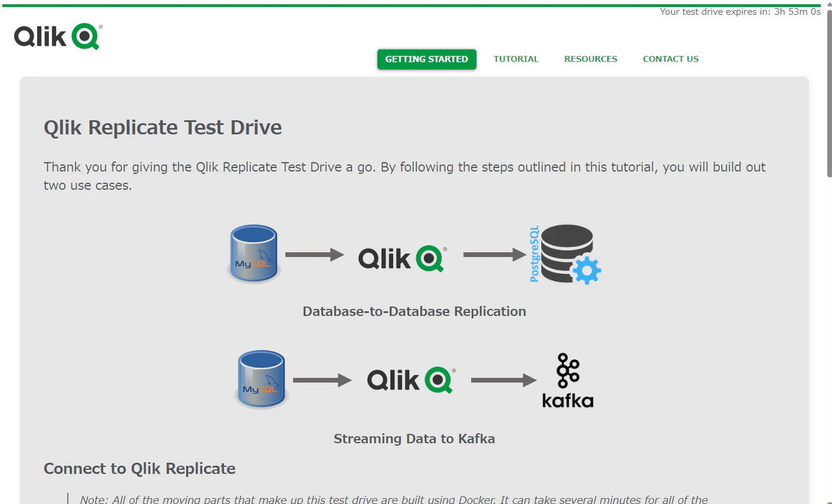This screenshot has width=832, height=504.
Task: Click the Streaming Data to Kafka caption
Action: (x=414, y=439)
